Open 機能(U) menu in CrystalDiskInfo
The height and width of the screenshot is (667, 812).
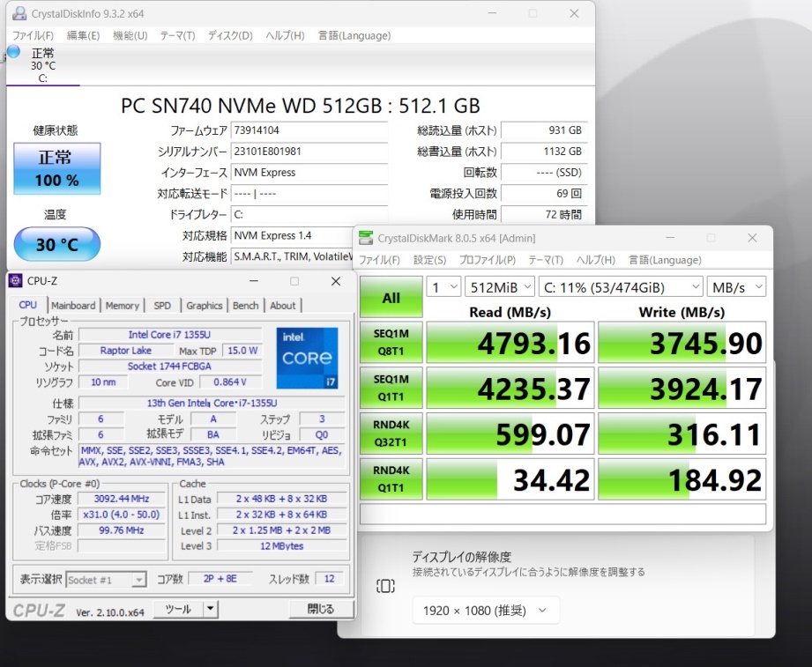(130, 36)
